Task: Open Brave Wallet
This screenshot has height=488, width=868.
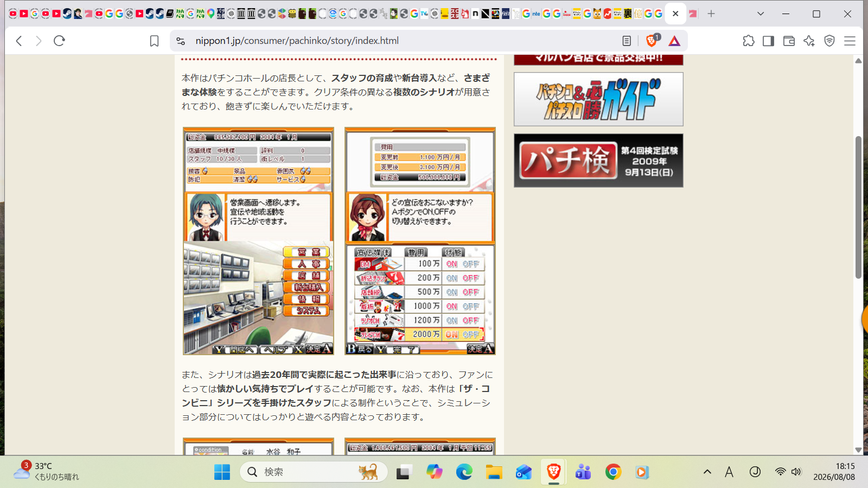Action: (x=789, y=41)
